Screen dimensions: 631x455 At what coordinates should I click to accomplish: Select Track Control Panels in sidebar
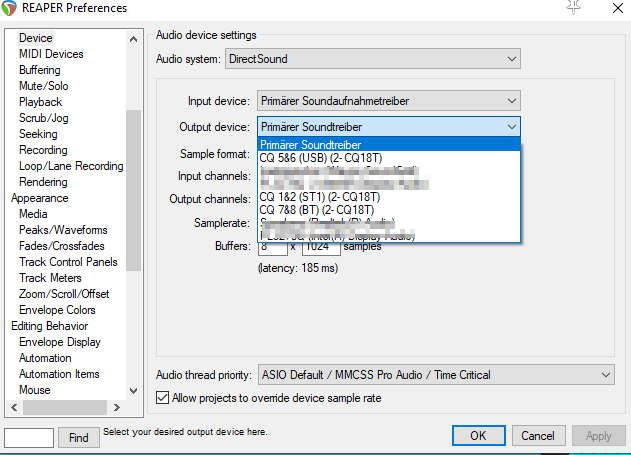(68, 262)
